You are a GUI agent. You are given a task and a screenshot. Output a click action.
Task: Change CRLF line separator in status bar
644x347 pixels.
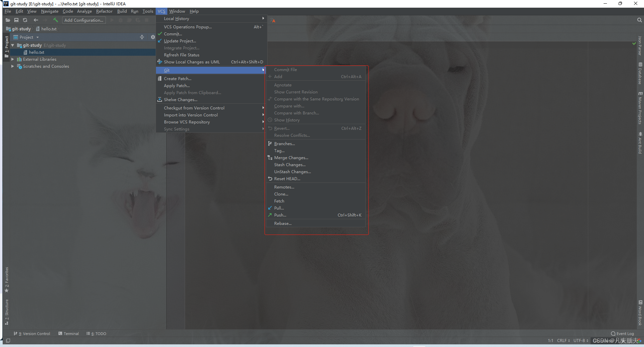point(563,340)
